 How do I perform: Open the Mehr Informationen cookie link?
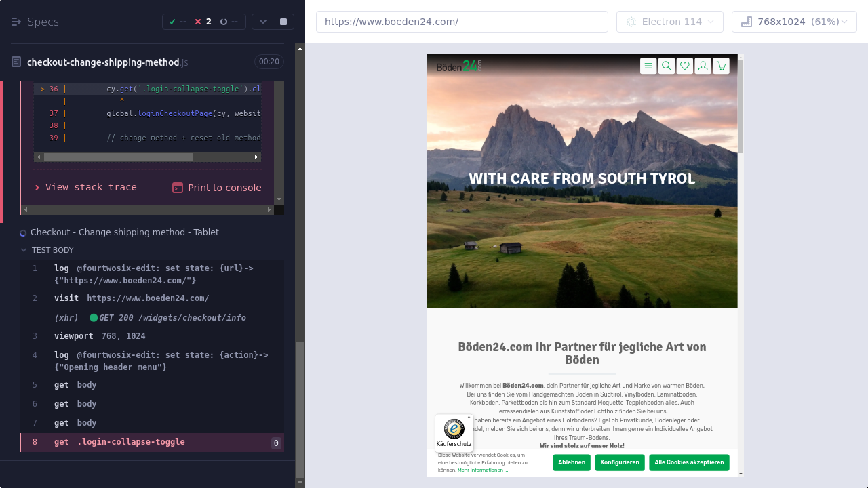[x=481, y=470]
